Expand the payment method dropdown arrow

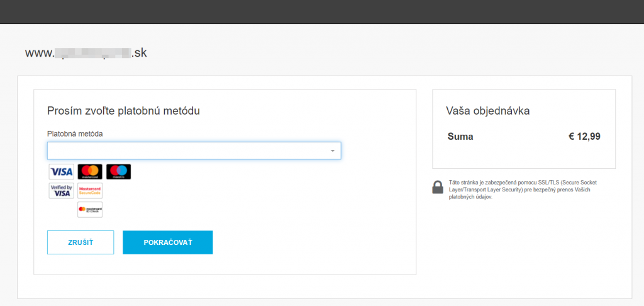(332, 151)
